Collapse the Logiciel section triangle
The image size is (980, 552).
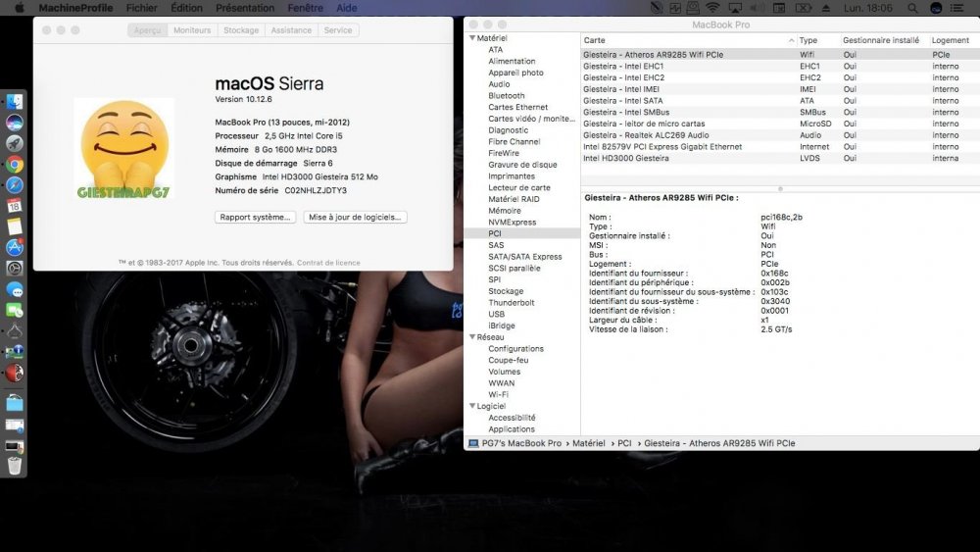tap(472, 406)
